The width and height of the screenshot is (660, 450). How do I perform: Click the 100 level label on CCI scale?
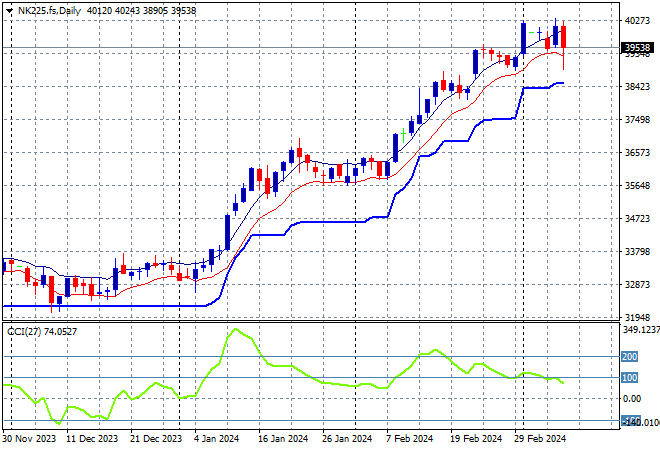(629, 378)
